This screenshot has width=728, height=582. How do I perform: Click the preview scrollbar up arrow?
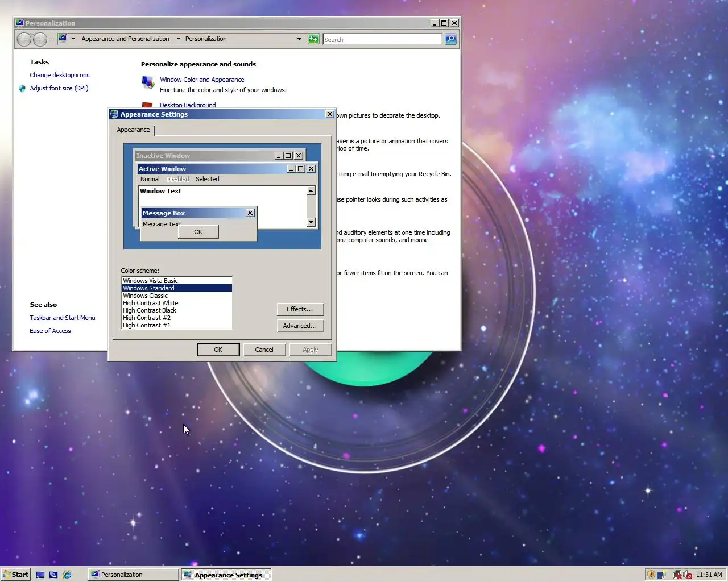311,191
